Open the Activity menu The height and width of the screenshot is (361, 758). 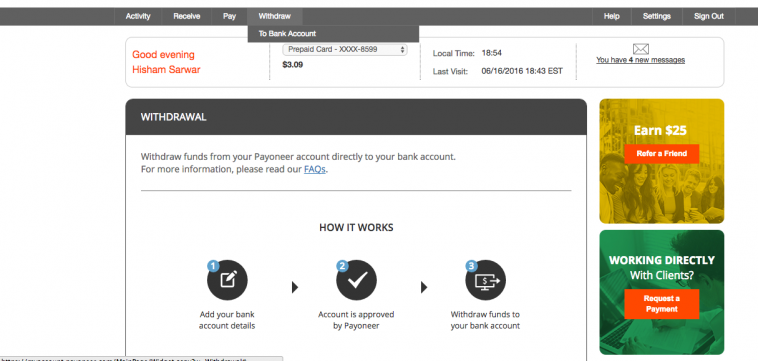pos(138,16)
